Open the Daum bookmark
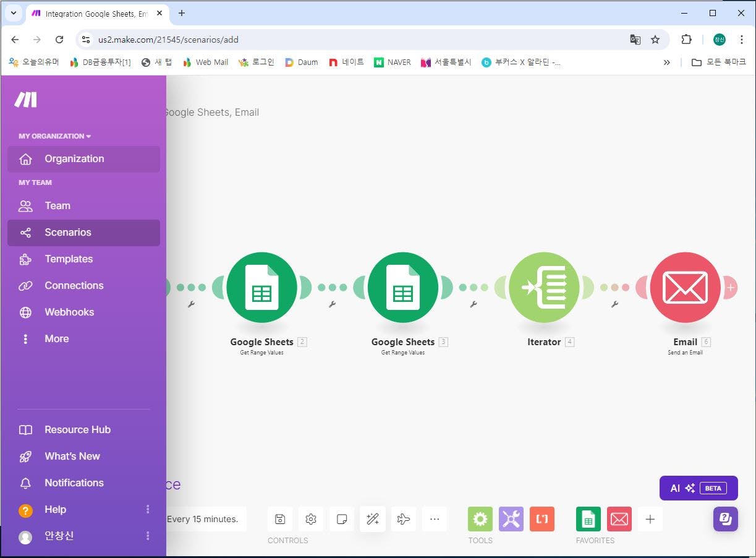This screenshot has height=558, width=756. pos(301,62)
